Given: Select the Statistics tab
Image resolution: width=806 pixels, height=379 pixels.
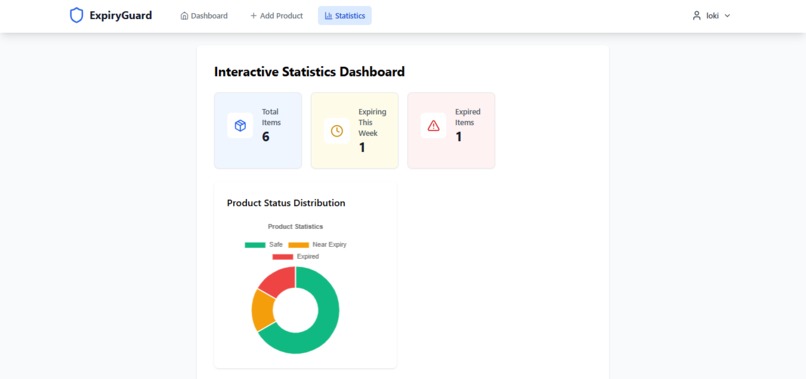Looking at the screenshot, I should 345,16.
